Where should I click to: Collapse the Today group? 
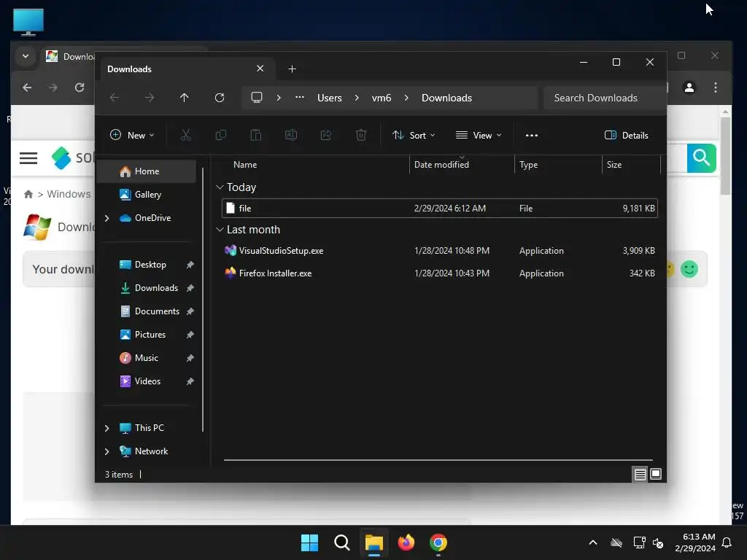click(220, 187)
